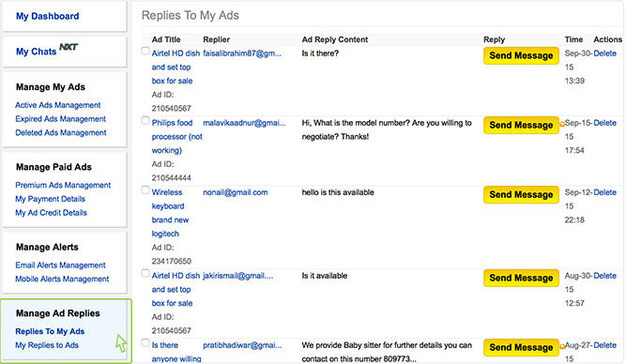Tick checkbox for pratibhadiwar reply row
The width and height of the screenshot is (626, 364).
coord(145,342)
